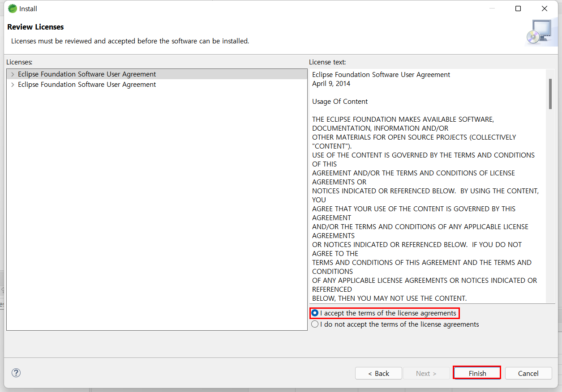
Task: Click the Spring leaf icon in title bar
Action: coord(13,9)
